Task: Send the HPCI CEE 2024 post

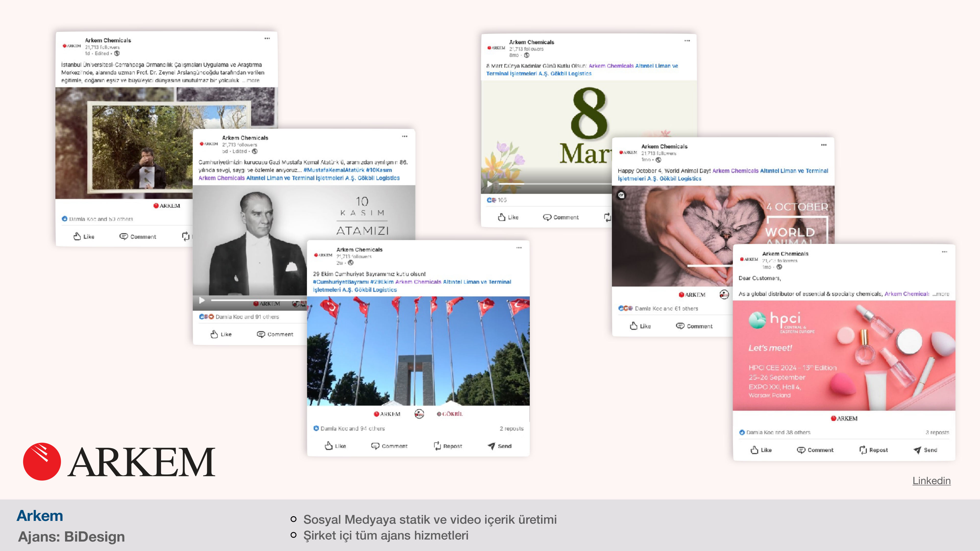Action: 925,450
